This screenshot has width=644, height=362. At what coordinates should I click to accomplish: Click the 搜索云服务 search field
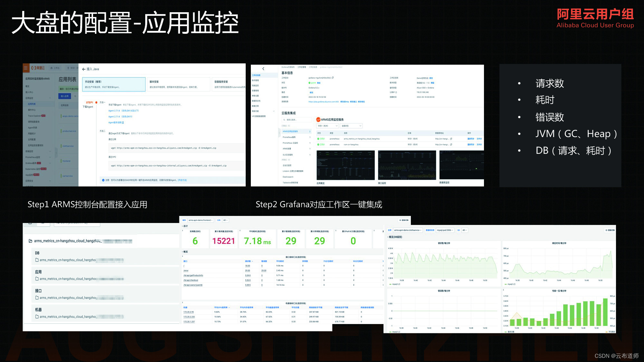[x=296, y=120]
